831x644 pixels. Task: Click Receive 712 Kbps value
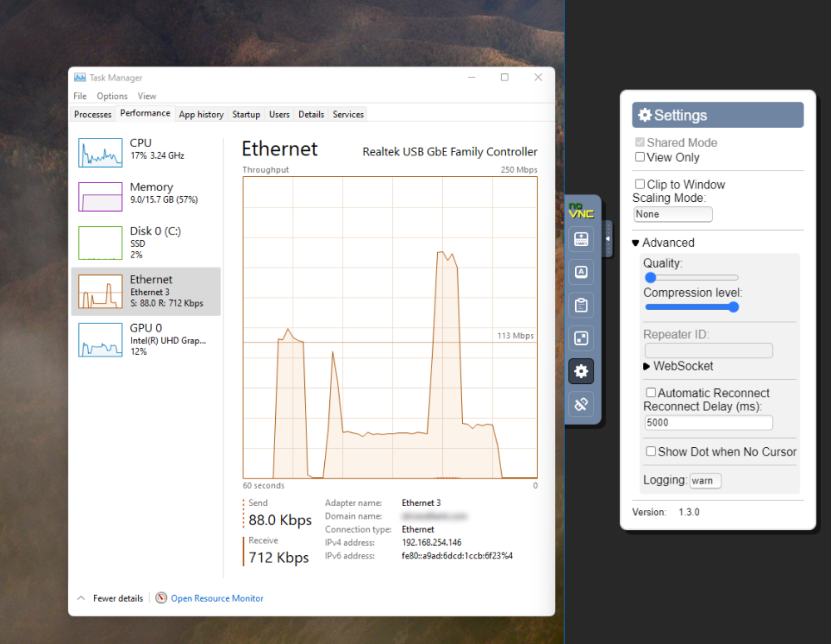coord(278,558)
